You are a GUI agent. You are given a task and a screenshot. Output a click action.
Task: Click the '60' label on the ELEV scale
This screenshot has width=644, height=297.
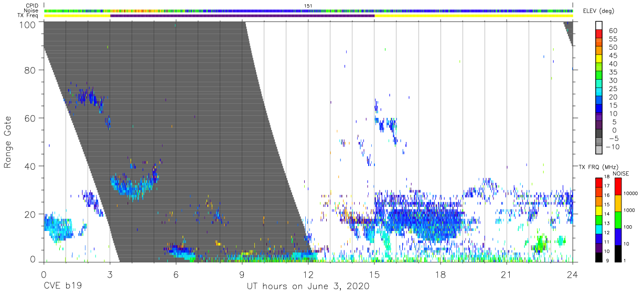point(613,30)
